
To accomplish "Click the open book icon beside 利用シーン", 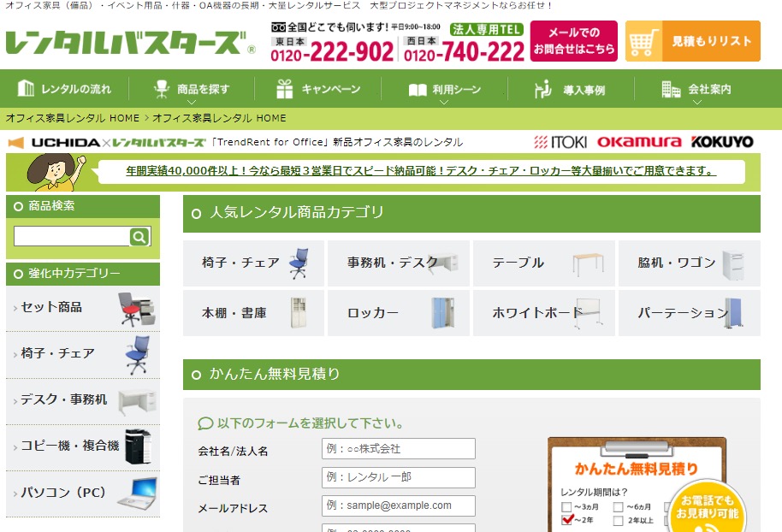I will (418, 90).
